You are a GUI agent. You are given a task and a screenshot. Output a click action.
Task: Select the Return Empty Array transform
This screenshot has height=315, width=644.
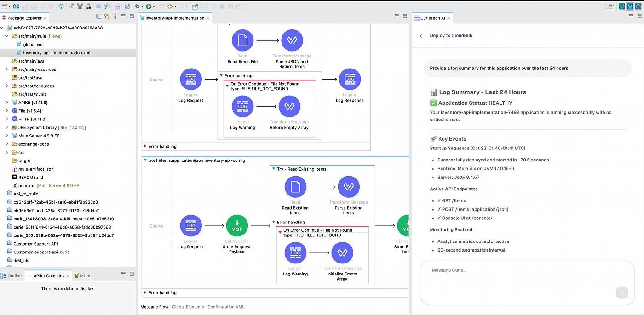[x=289, y=107]
